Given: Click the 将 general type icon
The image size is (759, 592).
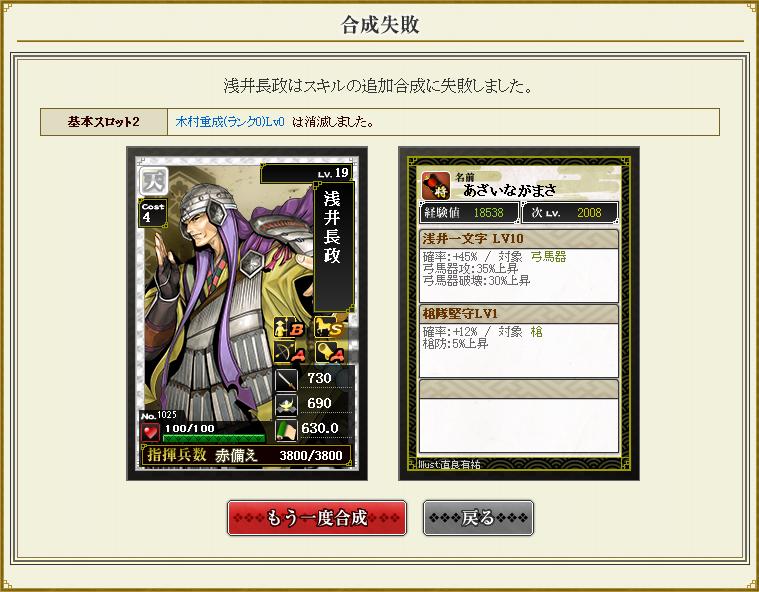Looking at the screenshot, I should tap(436, 185).
